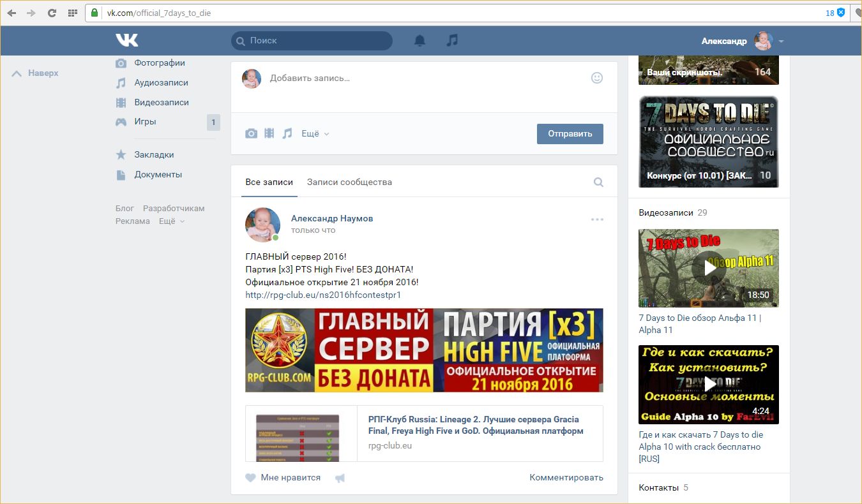
Task: Click Комментировать link under the post
Action: (x=566, y=478)
